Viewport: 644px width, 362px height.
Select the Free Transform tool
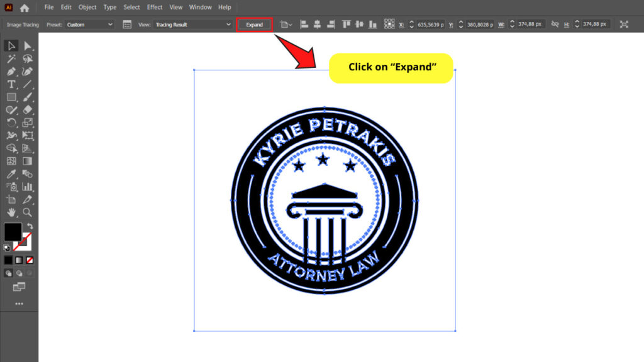click(x=27, y=136)
